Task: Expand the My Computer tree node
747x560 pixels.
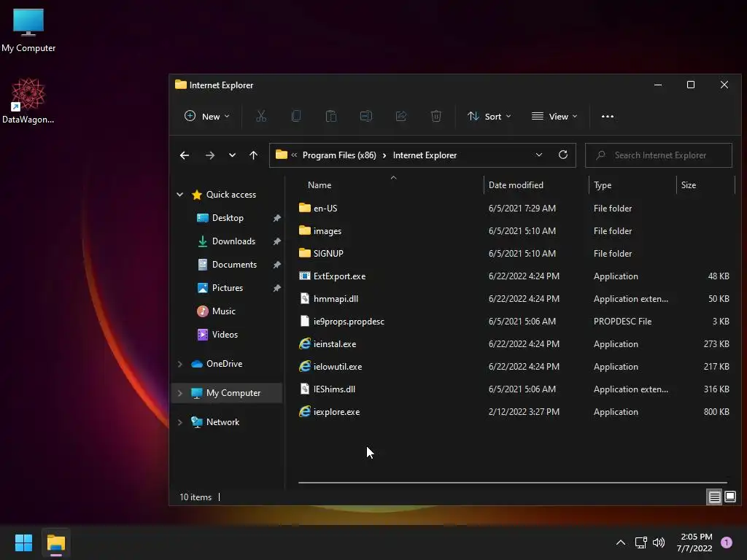Action: (x=180, y=393)
